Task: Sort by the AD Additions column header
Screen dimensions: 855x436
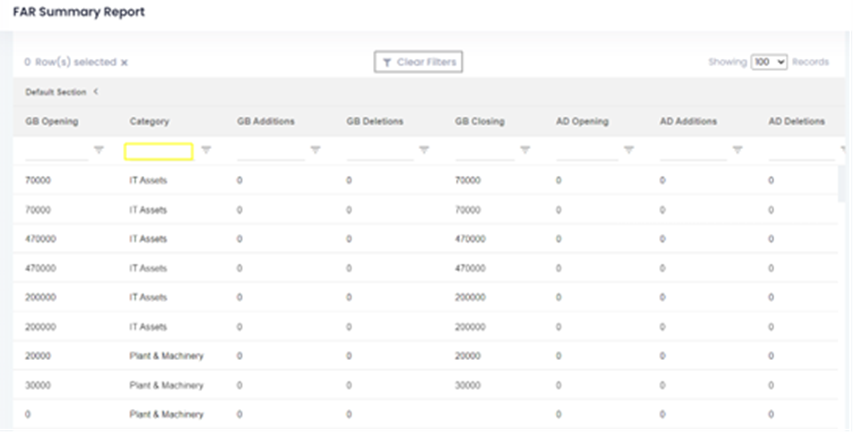Action: click(688, 122)
